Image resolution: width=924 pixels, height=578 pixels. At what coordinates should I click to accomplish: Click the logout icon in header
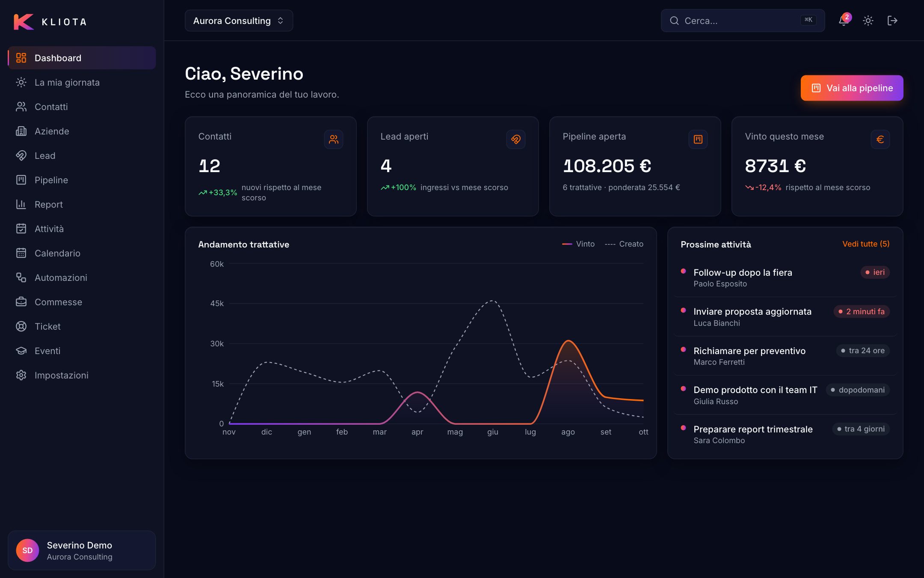coord(892,21)
